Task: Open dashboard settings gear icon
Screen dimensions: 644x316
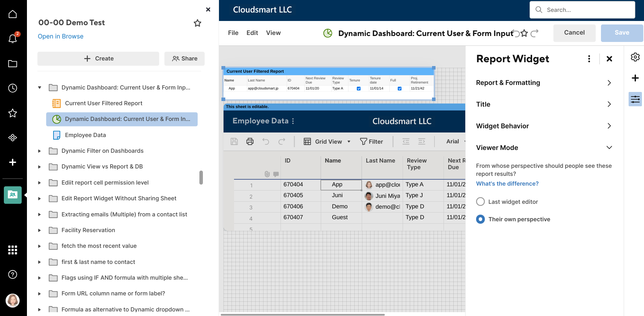Action: 635,57
